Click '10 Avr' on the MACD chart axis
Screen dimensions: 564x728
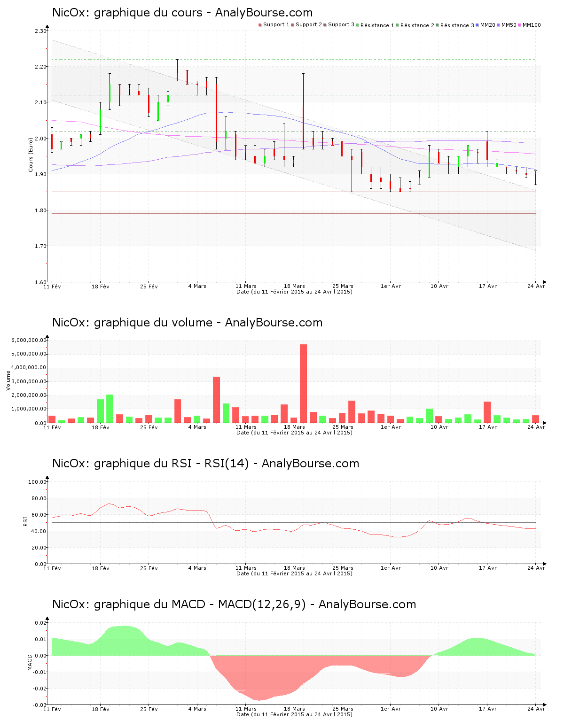pyautogui.click(x=439, y=709)
